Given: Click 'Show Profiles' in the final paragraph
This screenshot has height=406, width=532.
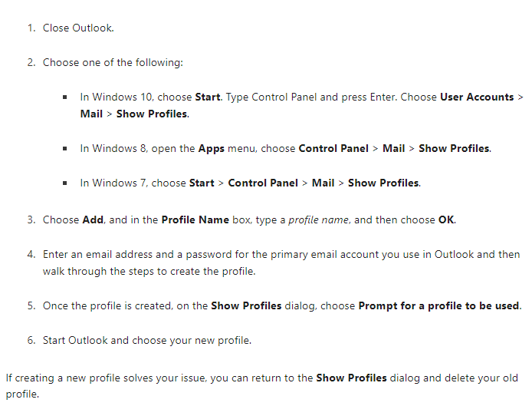Looking at the screenshot, I should [x=351, y=378].
